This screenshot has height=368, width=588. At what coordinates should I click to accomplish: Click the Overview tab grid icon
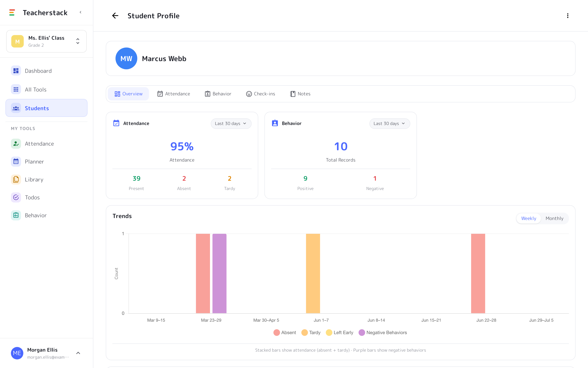117,94
